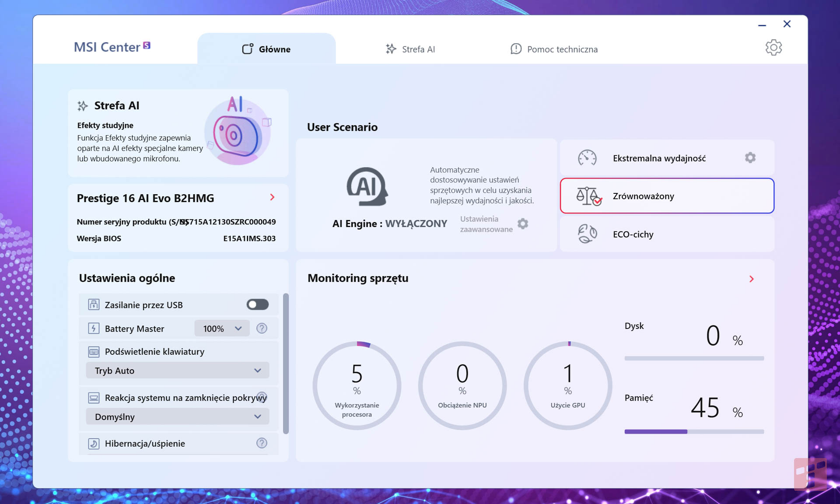Toggle the Zasilanie przez USB switch
The width and height of the screenshot is (840, 504).
click(x=257, y=304)
